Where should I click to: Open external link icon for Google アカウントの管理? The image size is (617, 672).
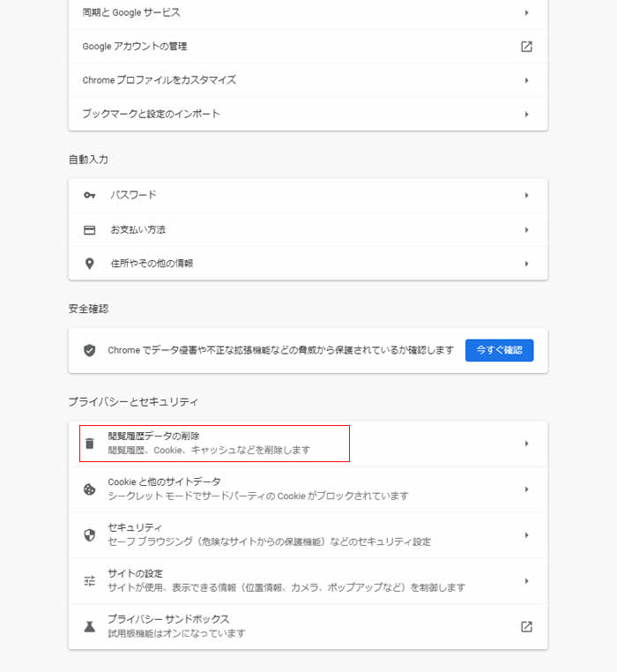point(526,46)
